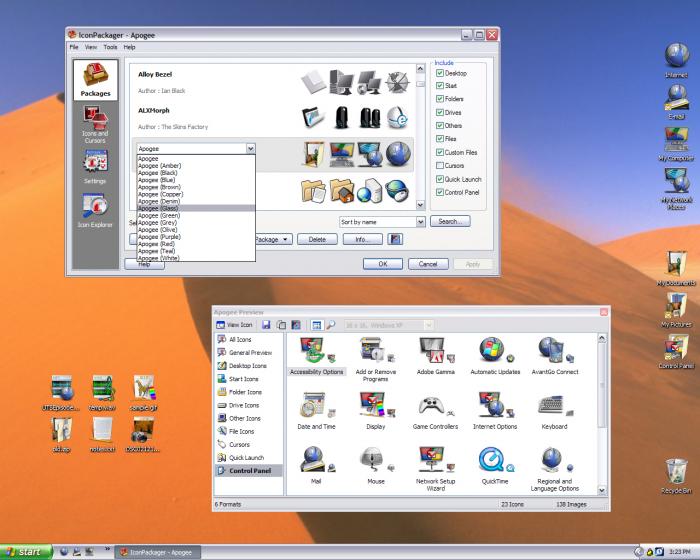The width and height of the screenshot is (700, 560).
Task: Select the Recycle Bin desktop icon
Action: pos(676,476)
